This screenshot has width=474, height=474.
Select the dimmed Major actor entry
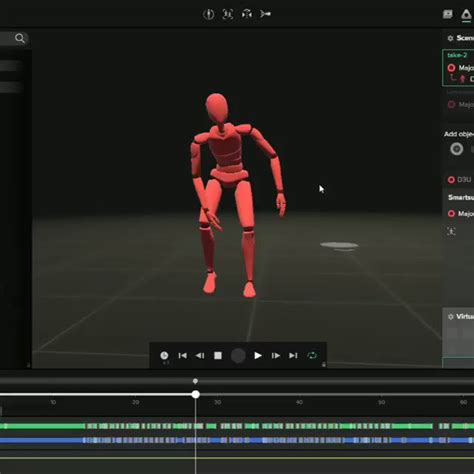click(x=461, y=105)
